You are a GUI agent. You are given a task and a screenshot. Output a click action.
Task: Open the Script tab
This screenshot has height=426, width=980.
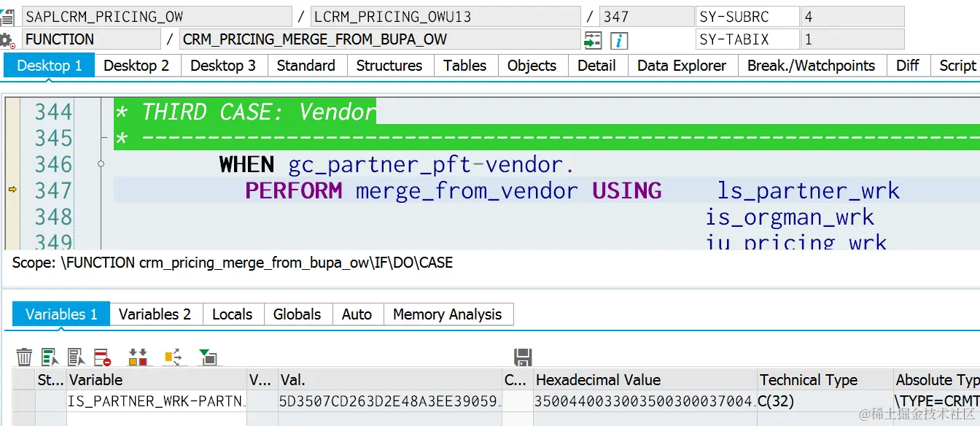click(x=957, y=66)
